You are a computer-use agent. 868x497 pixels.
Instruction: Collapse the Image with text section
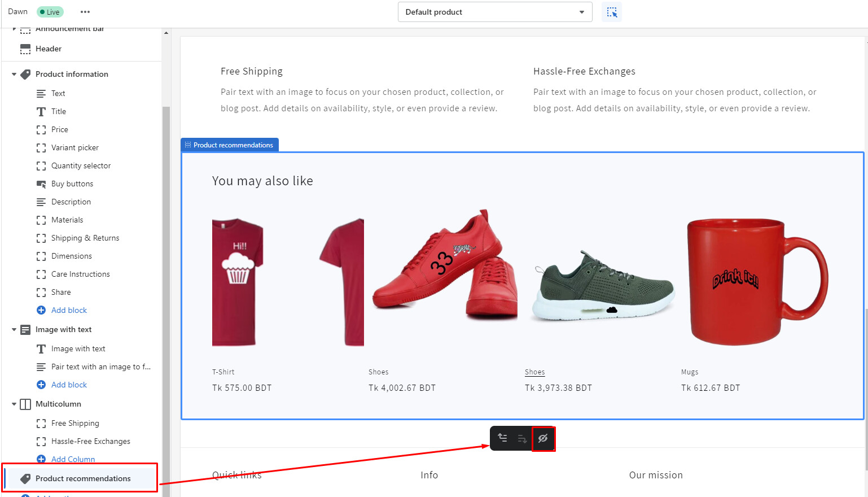click(x=14, y=330)
